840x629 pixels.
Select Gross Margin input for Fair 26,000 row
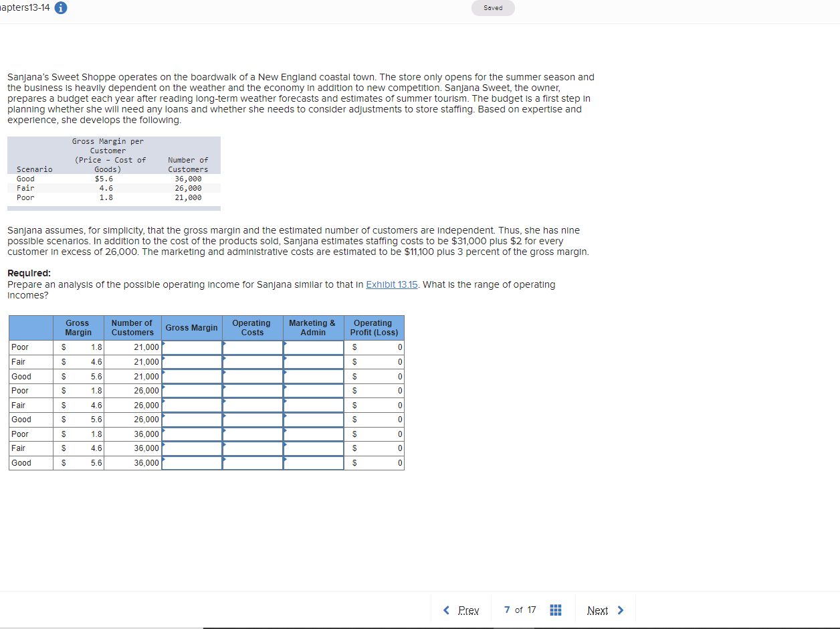point(192,405)
